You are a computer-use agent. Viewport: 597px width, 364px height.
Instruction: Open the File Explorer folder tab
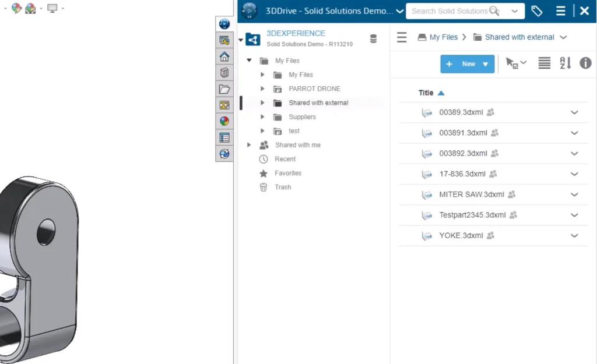click(224, 89)
